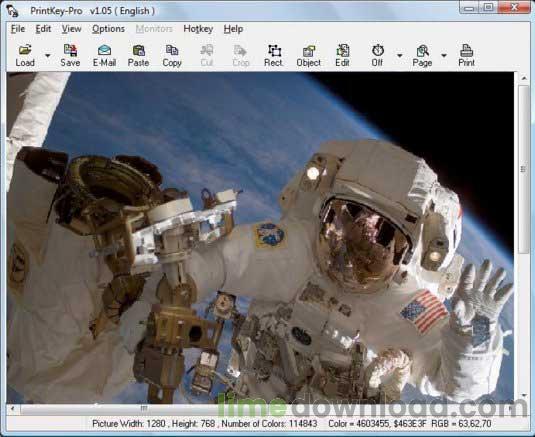Click the horizontal scrollbar left arrow
The height and width of the screenshot is (437, 535).
[12, 408]
